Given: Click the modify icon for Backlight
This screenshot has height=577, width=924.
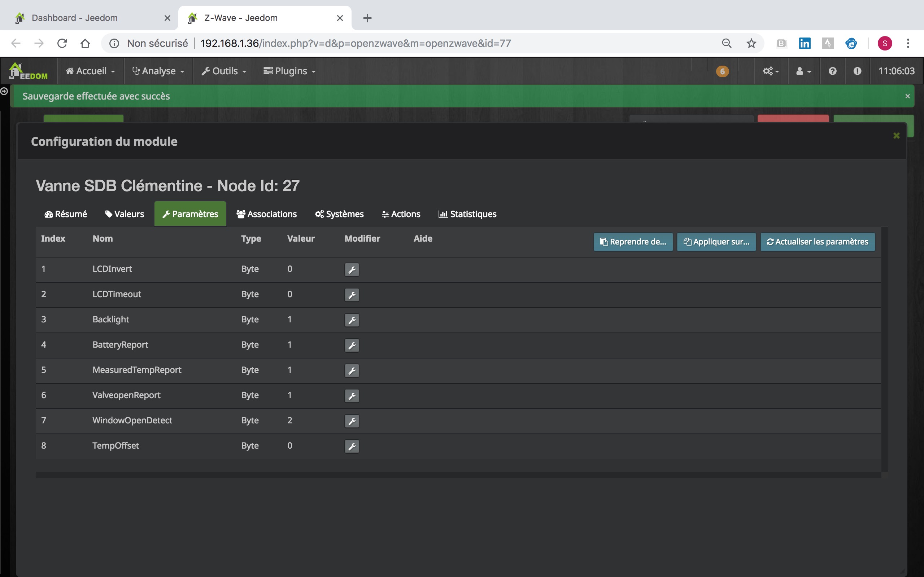Looking at the screenshot, I should [x=351, y=320].
